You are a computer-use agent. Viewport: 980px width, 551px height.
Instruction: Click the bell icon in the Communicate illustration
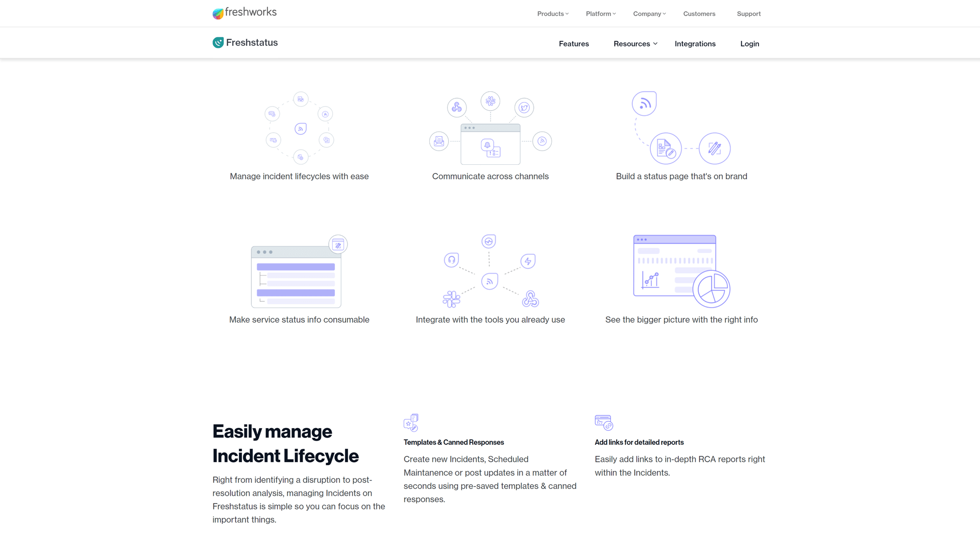[486, 144]
